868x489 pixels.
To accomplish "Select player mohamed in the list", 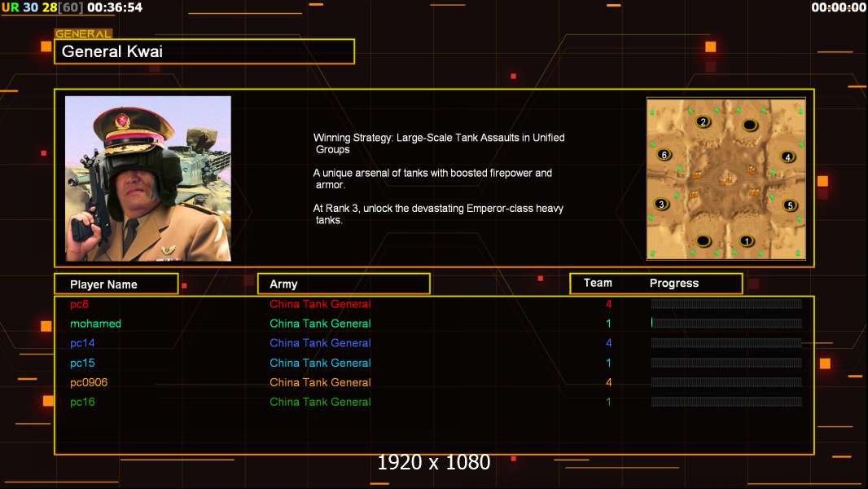I will pos(95,324).
